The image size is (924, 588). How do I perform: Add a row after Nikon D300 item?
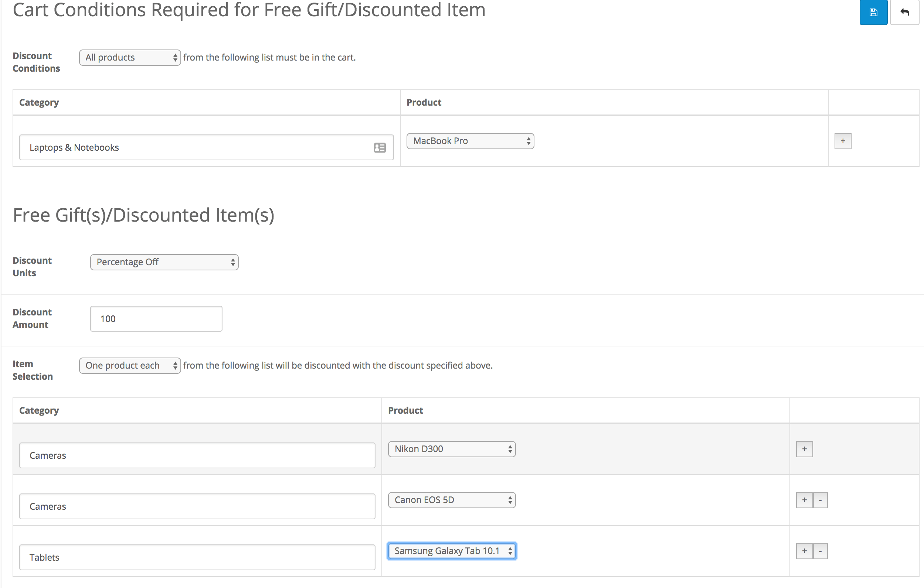[x=804, y=449]
